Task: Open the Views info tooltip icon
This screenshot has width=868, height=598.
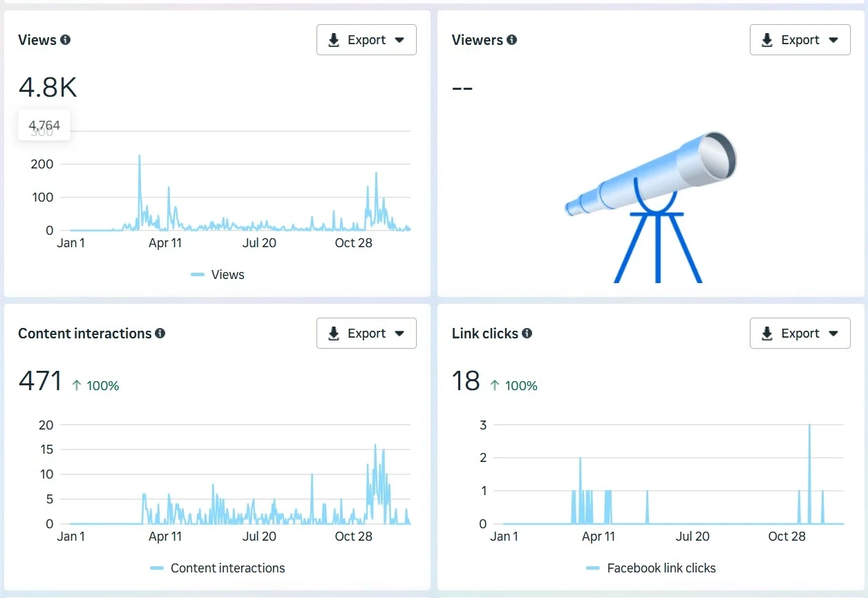Action: [66, 40]
